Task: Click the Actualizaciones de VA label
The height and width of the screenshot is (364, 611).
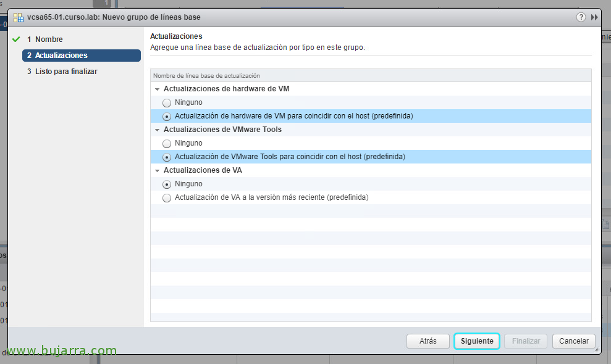Action: coord(203,170)
